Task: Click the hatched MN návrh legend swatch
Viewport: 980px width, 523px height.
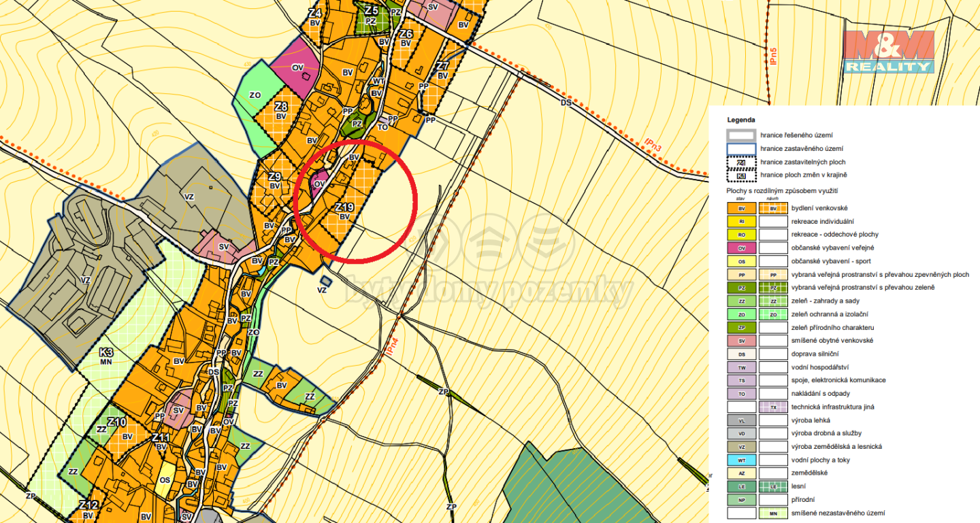Action: tap(773, 513)
